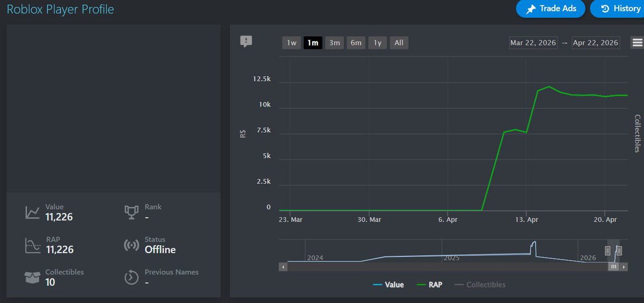
Task: Open the History page
Action: point(619,9)
